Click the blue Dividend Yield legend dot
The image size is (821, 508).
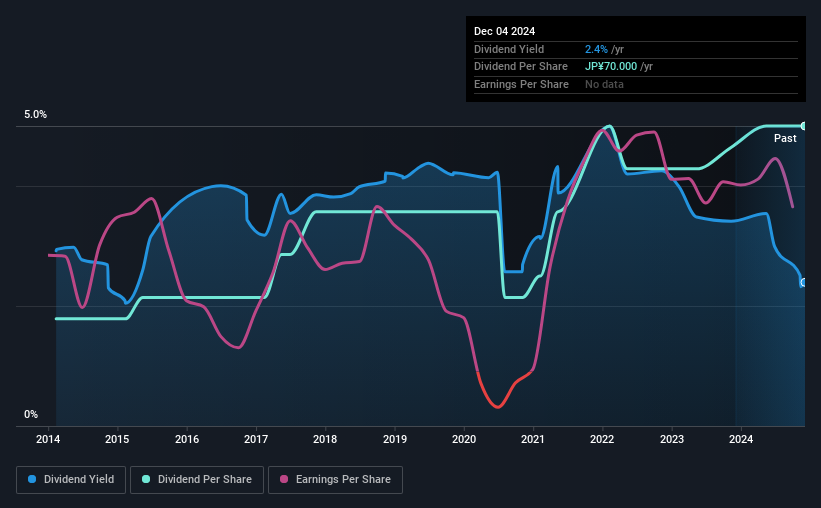point(32,479)
